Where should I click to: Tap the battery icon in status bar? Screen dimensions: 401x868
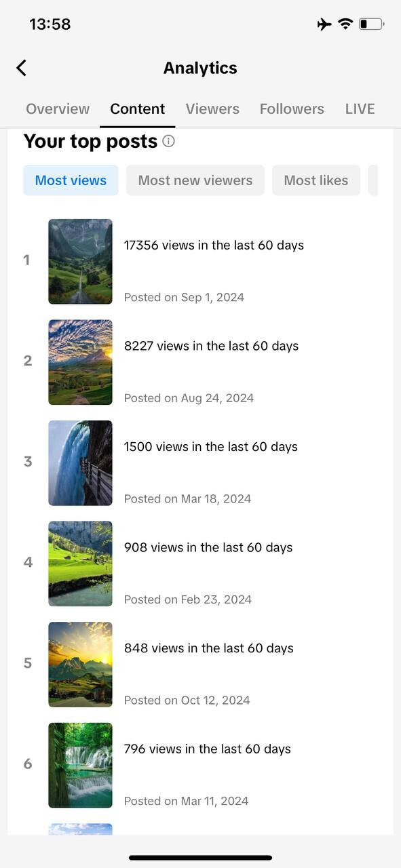coord(371,24)
